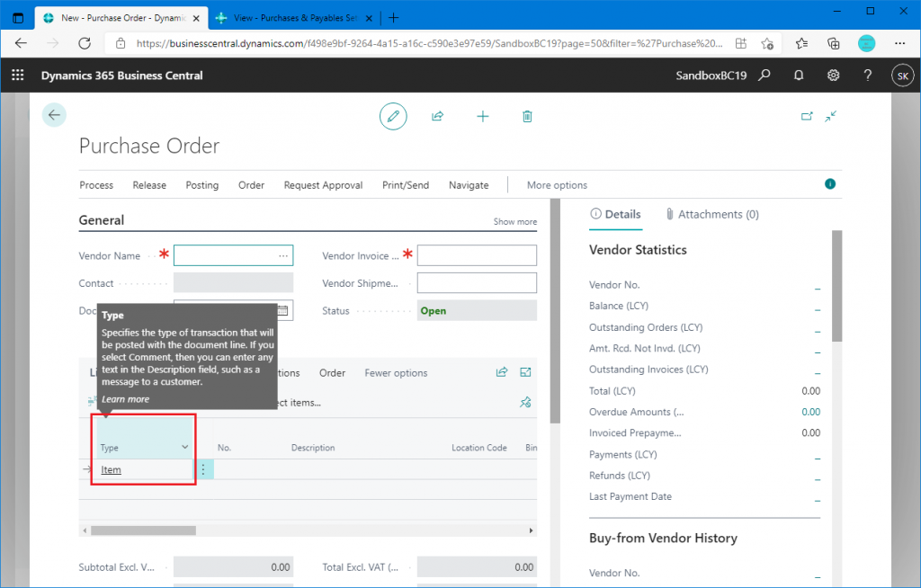
Task: Click the Learn more link in tooltip
Action: coord(125,399)
